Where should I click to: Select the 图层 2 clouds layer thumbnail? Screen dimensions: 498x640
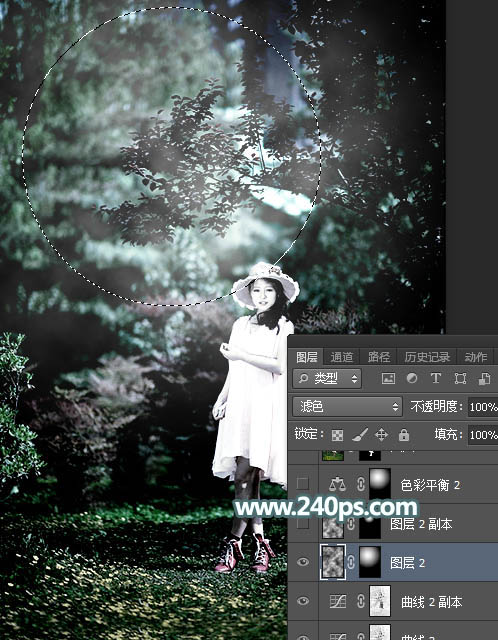pos(333,562)
